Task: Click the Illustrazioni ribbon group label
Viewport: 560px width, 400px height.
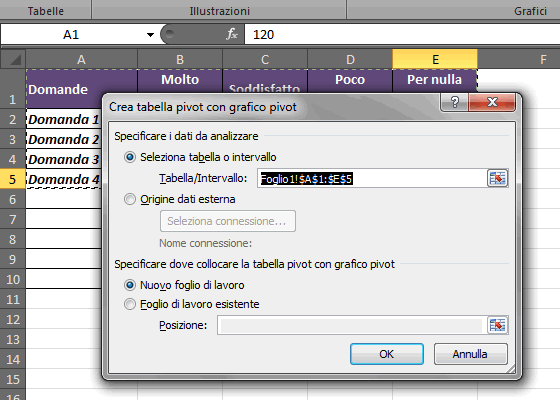Action: (219, 11)
